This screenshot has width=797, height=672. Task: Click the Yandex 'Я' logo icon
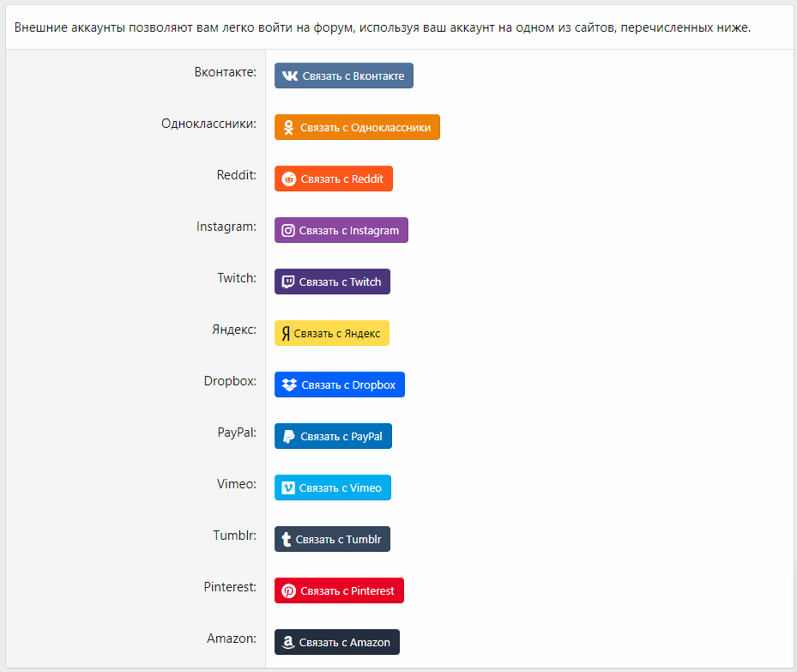tap(287, 334)
